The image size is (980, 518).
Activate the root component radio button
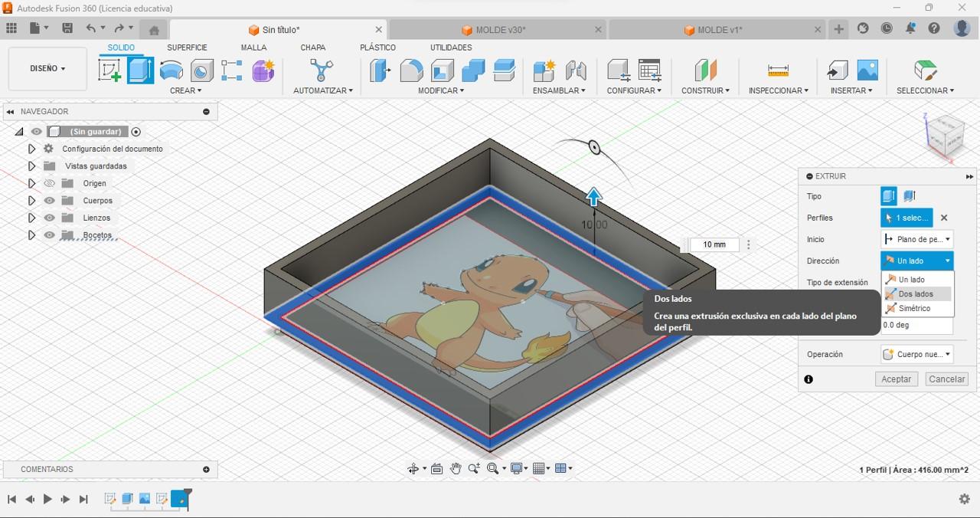[136, 132]
